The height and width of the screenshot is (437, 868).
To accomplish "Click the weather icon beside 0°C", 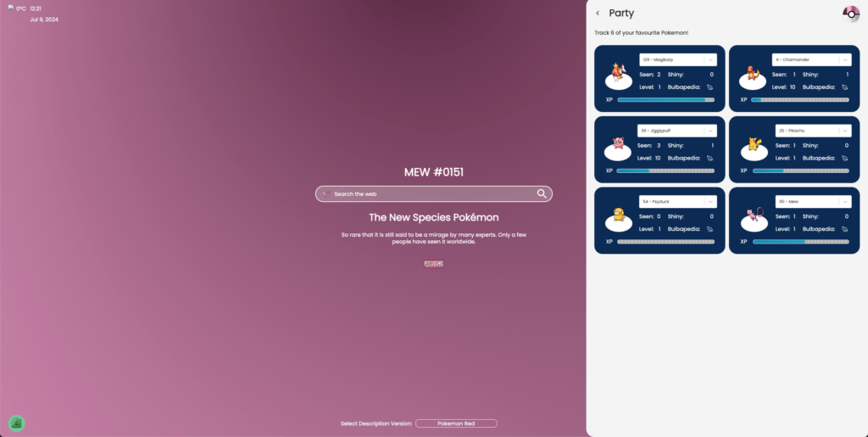I will coord(11,8).
